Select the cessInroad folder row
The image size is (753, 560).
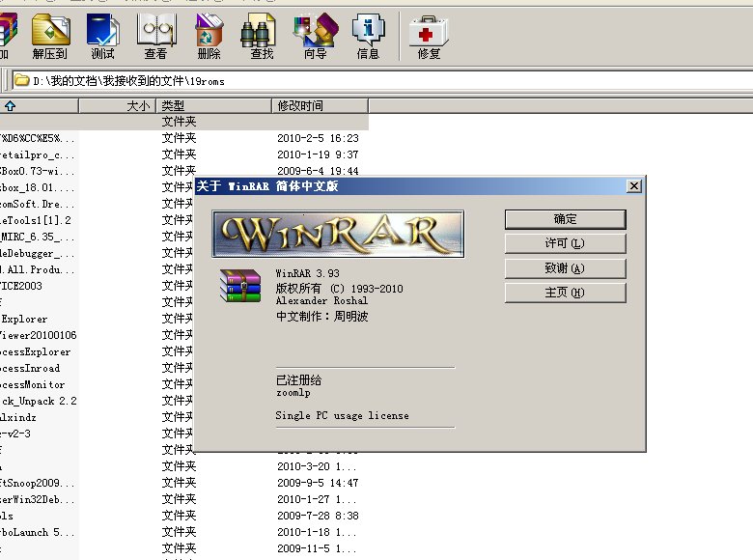pos(96,368)
